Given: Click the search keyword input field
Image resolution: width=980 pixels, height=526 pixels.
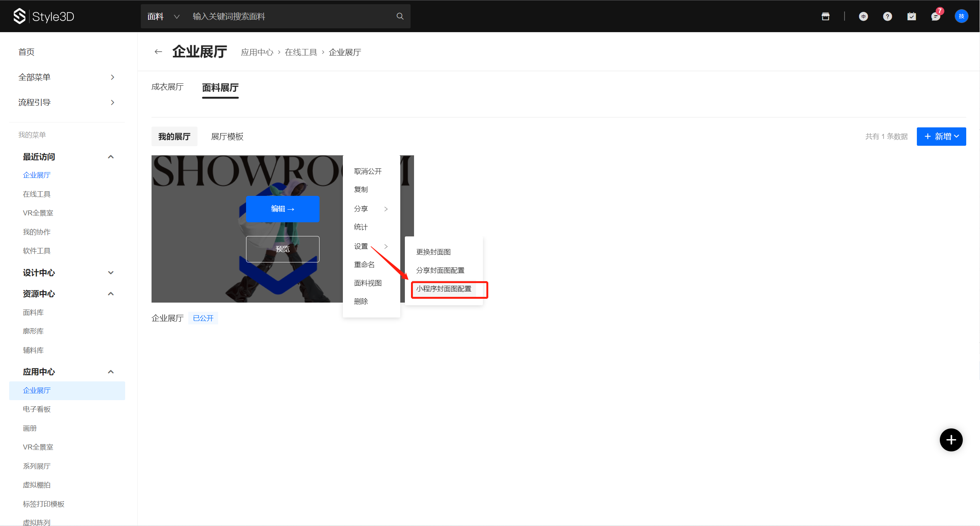Looking at the screenshot, I should point(291,16).
